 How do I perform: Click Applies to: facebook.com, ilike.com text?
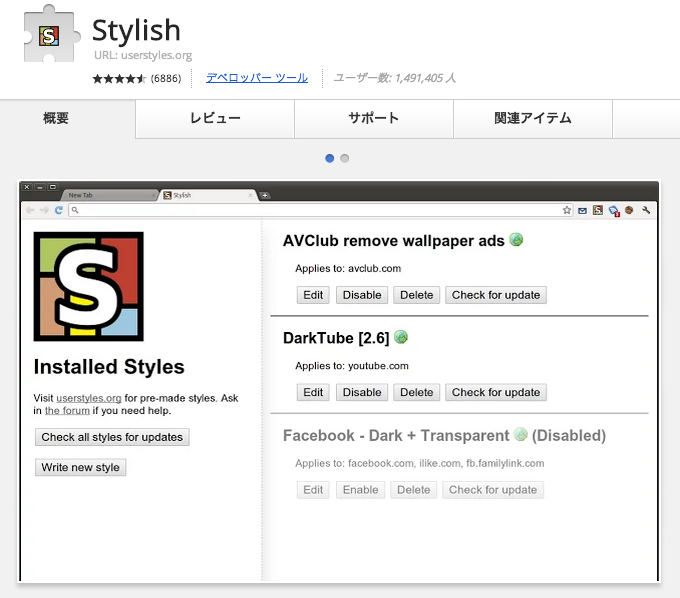coord(419,464)
